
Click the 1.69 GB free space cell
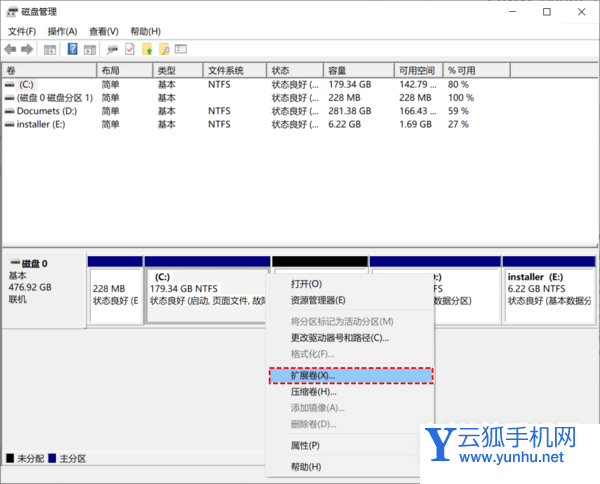click(x=416, y=124)
